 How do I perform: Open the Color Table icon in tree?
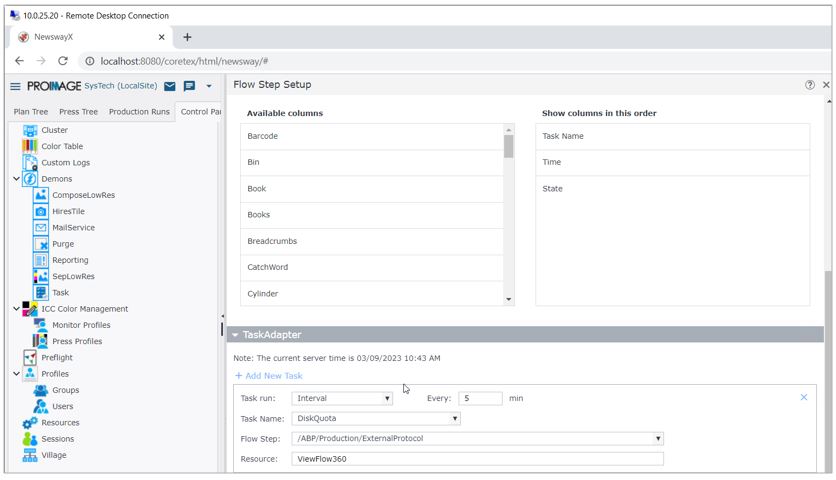[x=30, y=146]
